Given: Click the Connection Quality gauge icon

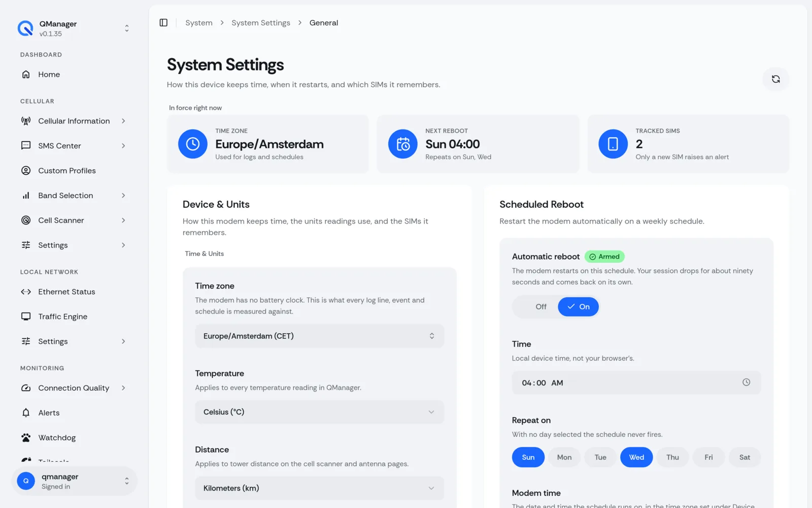Looking at the screenshot, I should [26, 388].
